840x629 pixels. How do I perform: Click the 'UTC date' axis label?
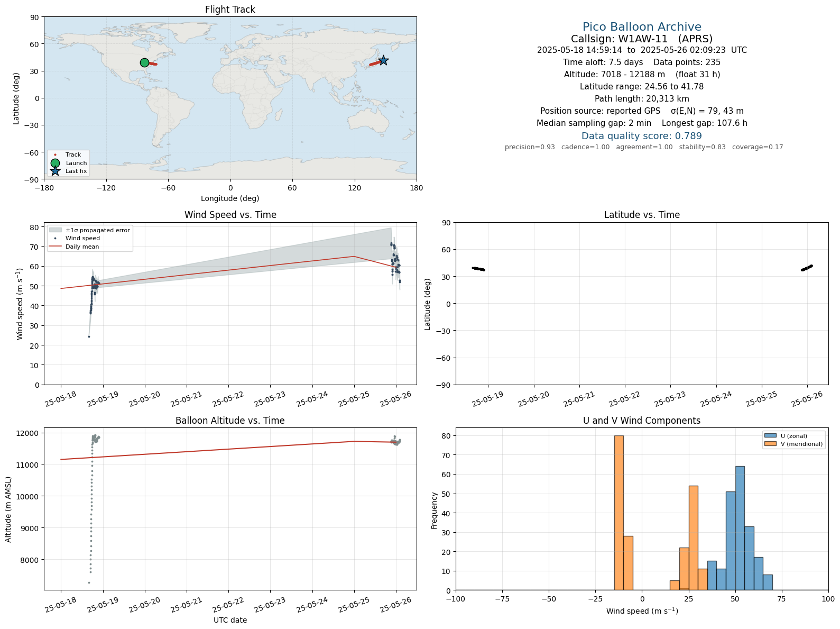coord(230,620)
